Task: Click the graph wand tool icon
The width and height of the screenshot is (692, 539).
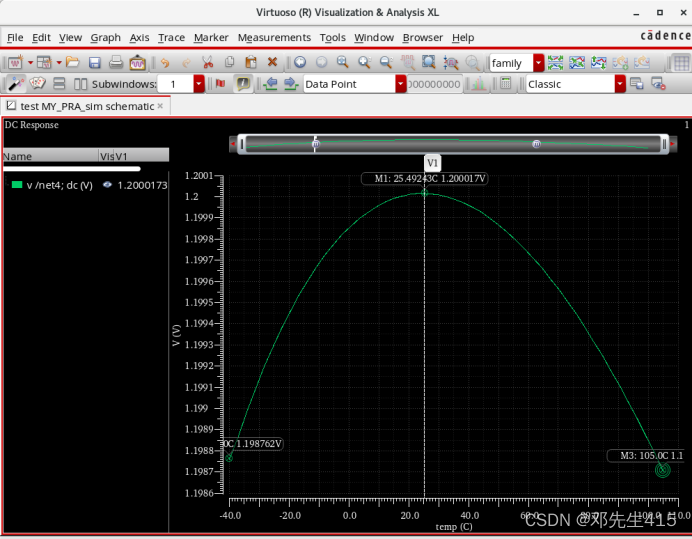Action: pyautogui.click(x=16, y=83)
